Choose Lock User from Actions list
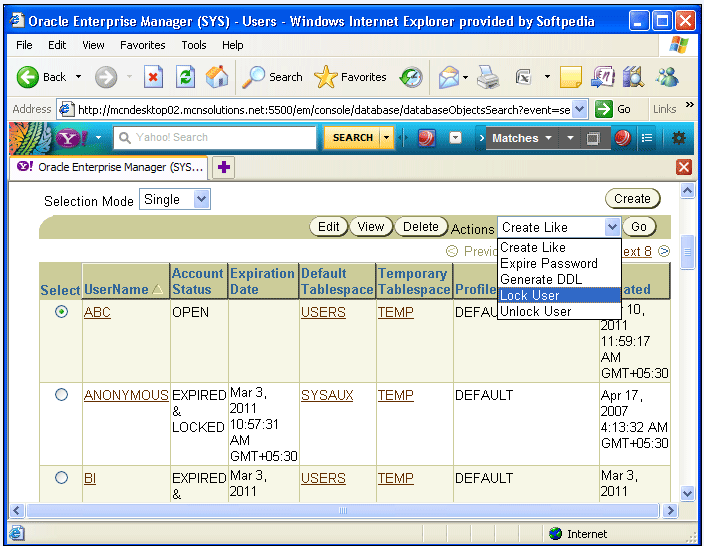 click(559, 295)
